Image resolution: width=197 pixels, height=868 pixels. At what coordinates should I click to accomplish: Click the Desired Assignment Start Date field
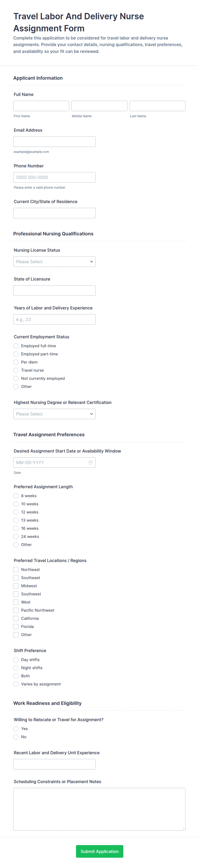coord(54,462)
